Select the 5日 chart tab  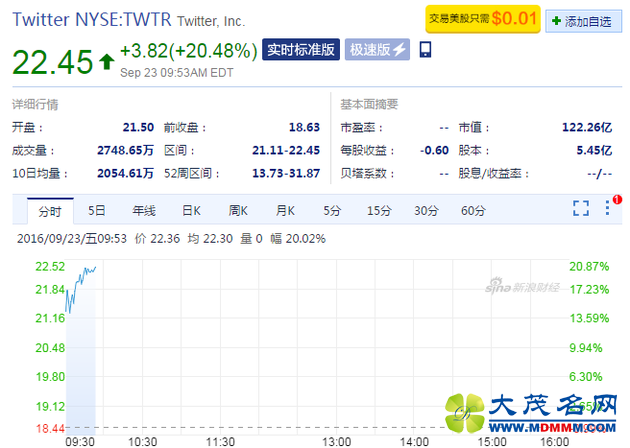point(96,211)
